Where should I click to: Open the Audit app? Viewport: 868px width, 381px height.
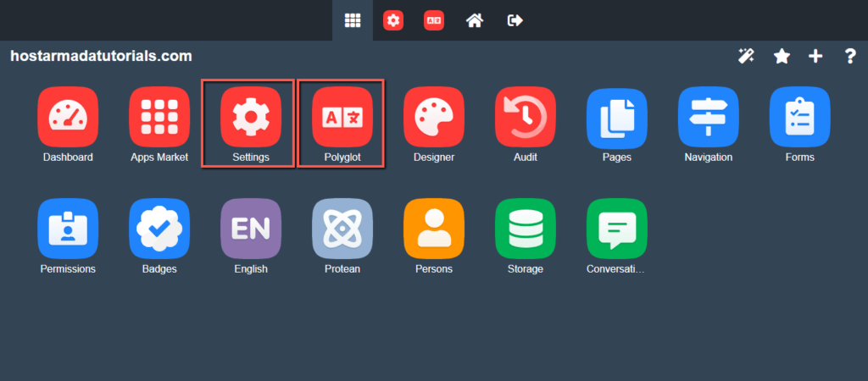tap(526, 117)
